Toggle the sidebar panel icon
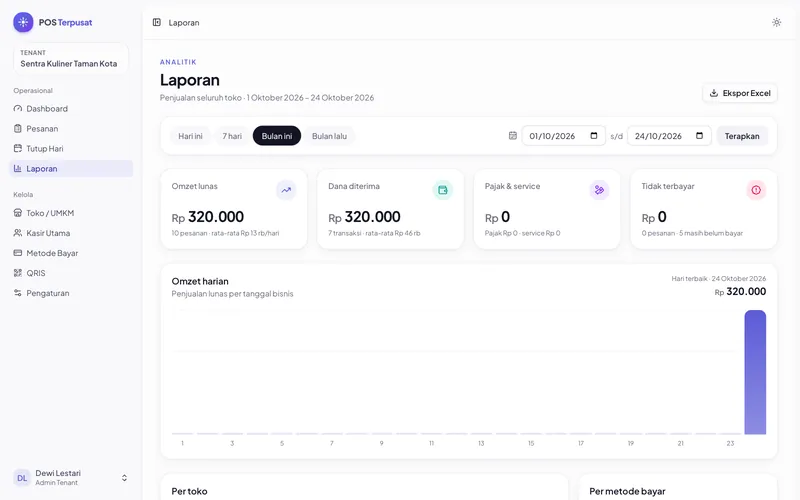800x500 pixels. coord(157,22)
